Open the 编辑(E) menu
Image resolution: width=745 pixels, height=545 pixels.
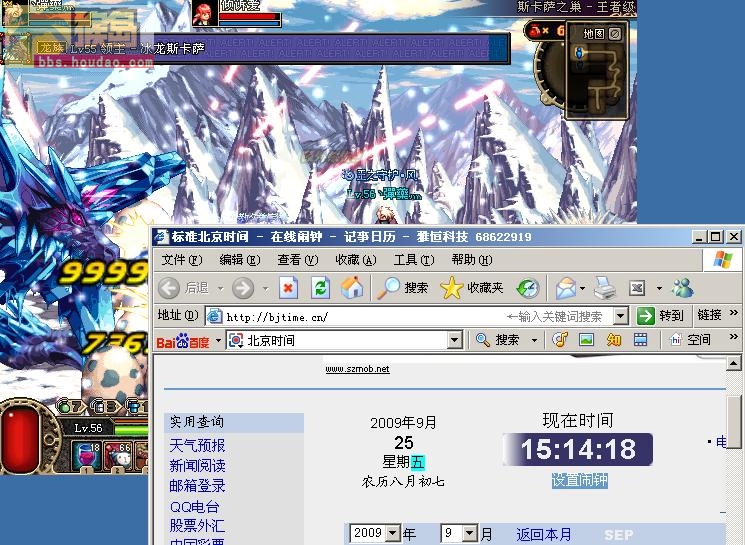[240, 260]
